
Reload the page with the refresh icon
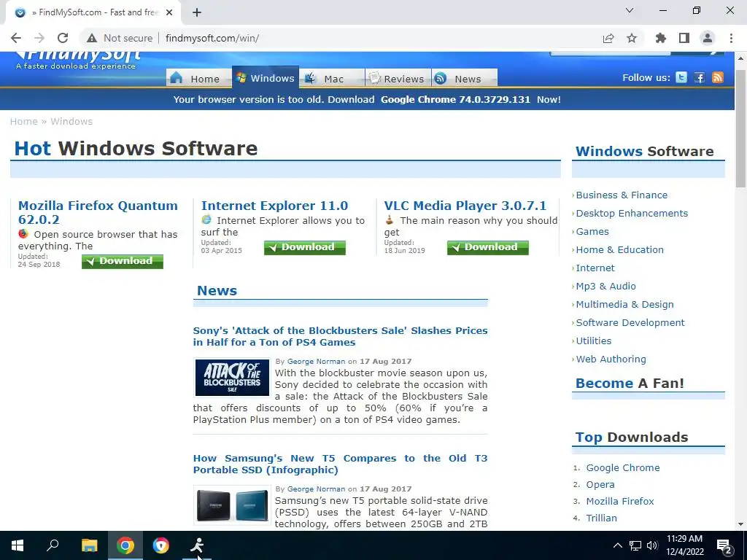(x=63, y=38)
